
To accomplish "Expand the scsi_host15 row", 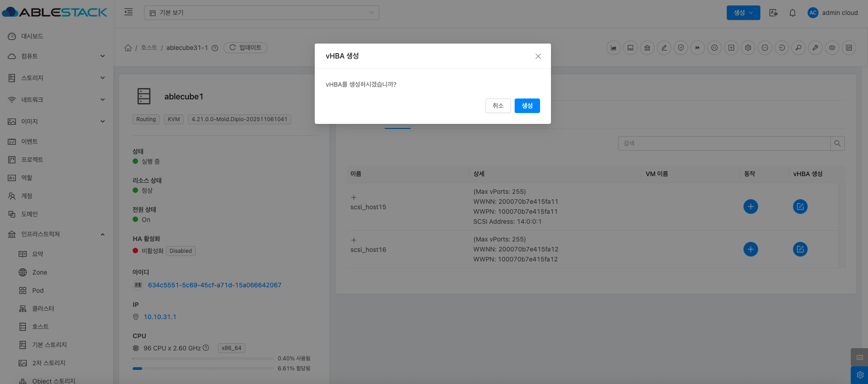I will [354, 197].
